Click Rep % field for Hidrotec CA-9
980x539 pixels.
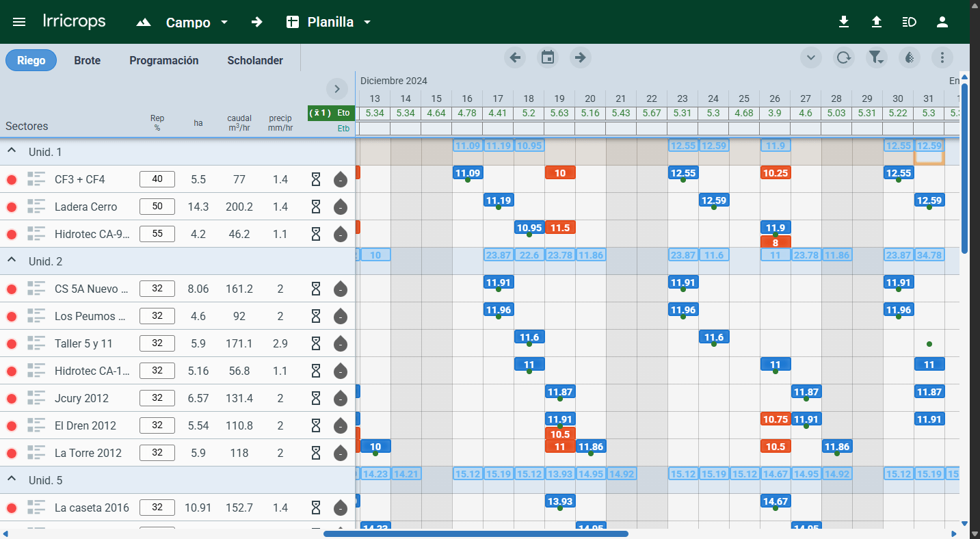point(157,234)
